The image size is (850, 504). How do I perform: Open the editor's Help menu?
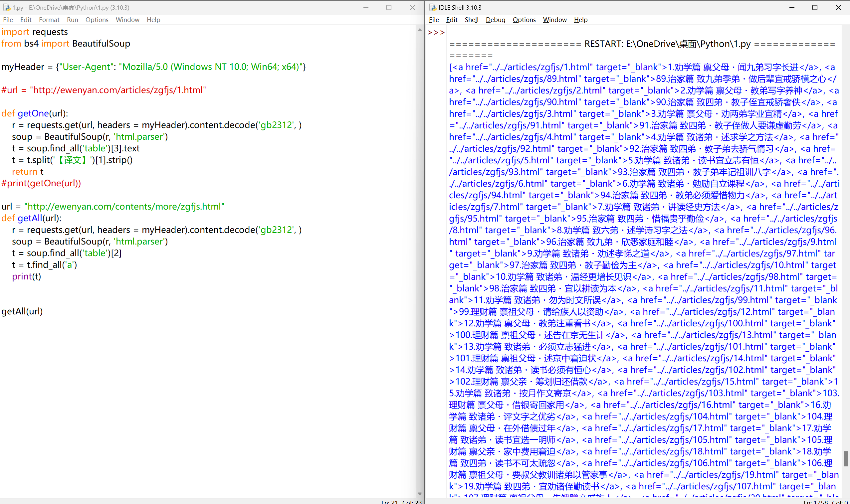tap(153, 20)
